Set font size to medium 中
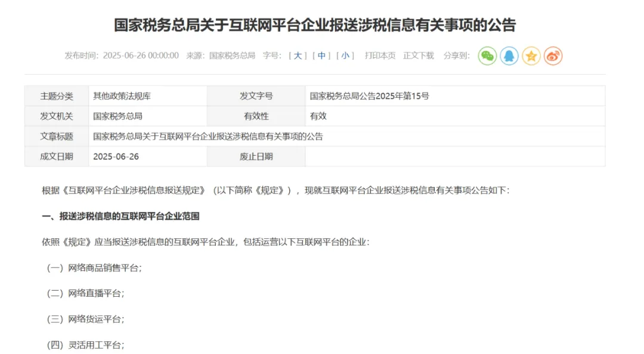The height and width of the screenshot is (354, 644). pyautogui.click(x=321, y=56)
